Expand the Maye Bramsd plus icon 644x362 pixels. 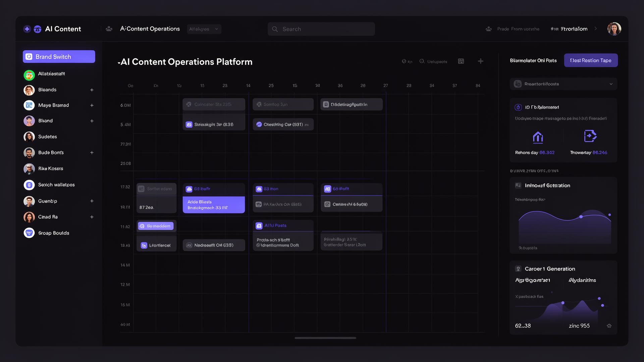pyautogui.click(x=92, y=105)
